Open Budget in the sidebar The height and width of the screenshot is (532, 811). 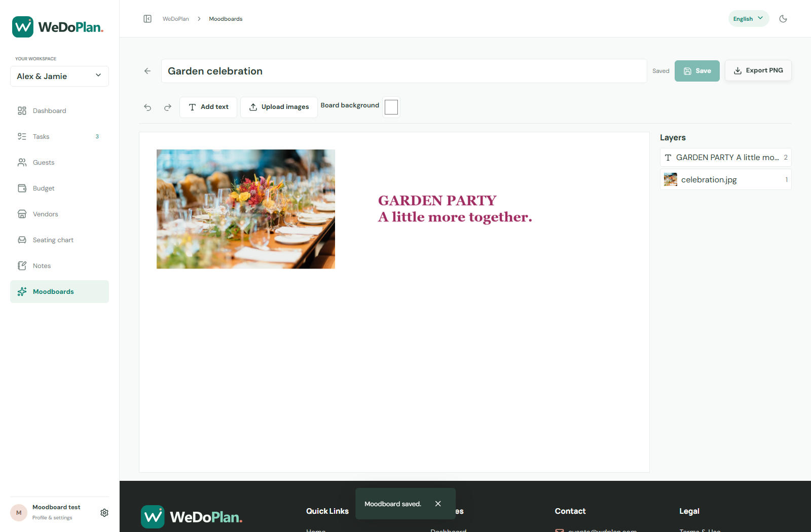(x=59, y=188)
